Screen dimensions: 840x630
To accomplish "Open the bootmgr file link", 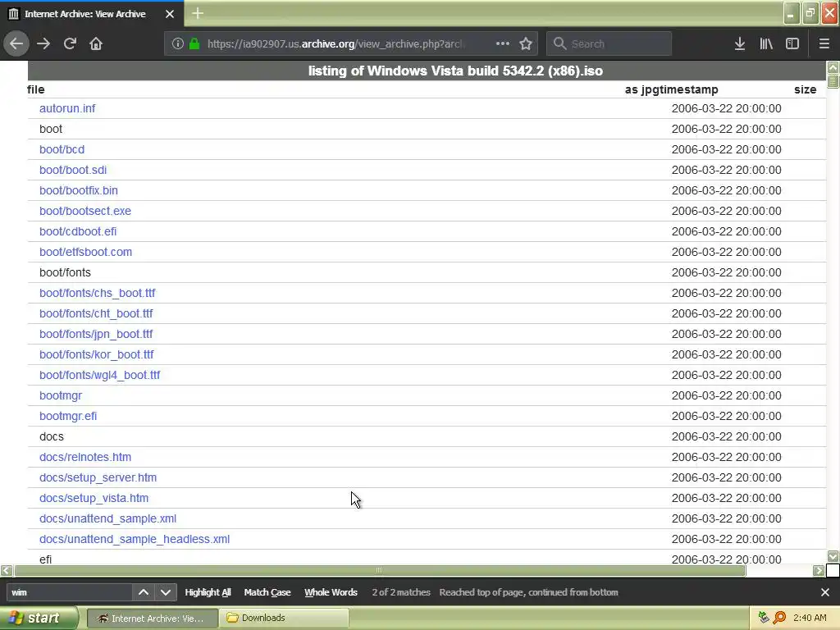I will 61,395.
